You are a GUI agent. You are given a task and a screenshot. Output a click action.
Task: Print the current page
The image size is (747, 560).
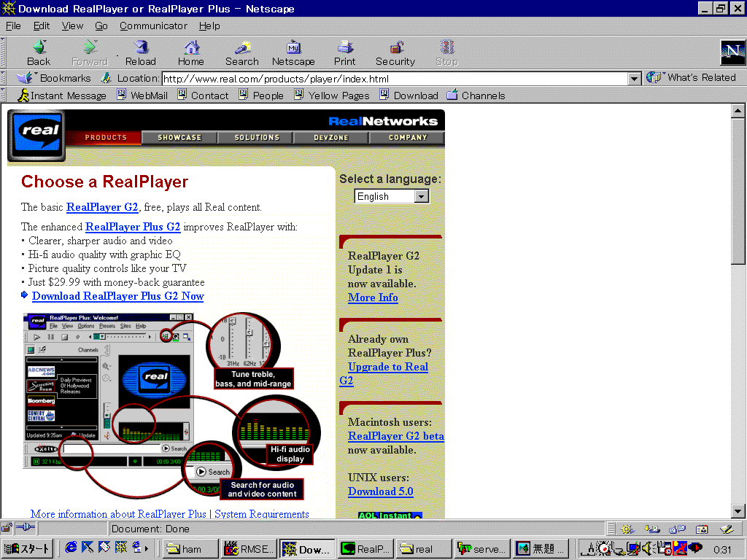pos(344,52)
